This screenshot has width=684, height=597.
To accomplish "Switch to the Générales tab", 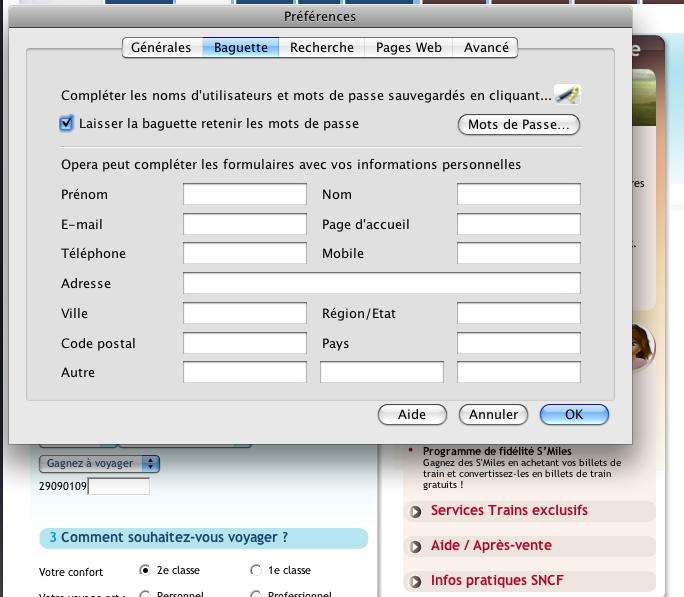I will tap(161, 47).
